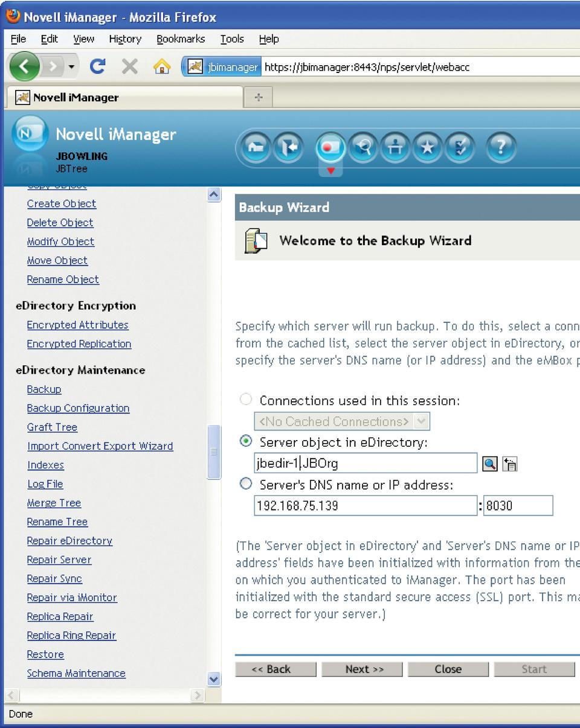580x728 pixels.
Task: Click the Next >> button
Action: pyautogui.click(x=362, y=669)
